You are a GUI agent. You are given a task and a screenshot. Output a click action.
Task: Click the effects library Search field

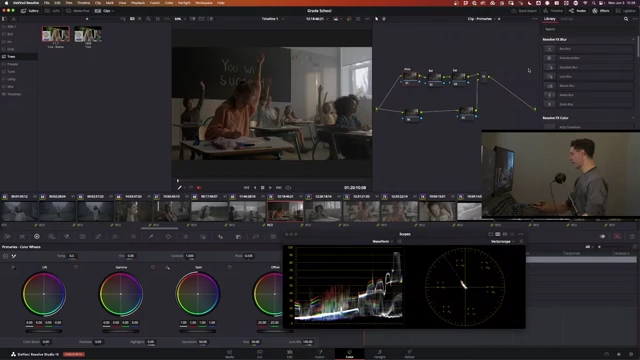tap(588, 29)
